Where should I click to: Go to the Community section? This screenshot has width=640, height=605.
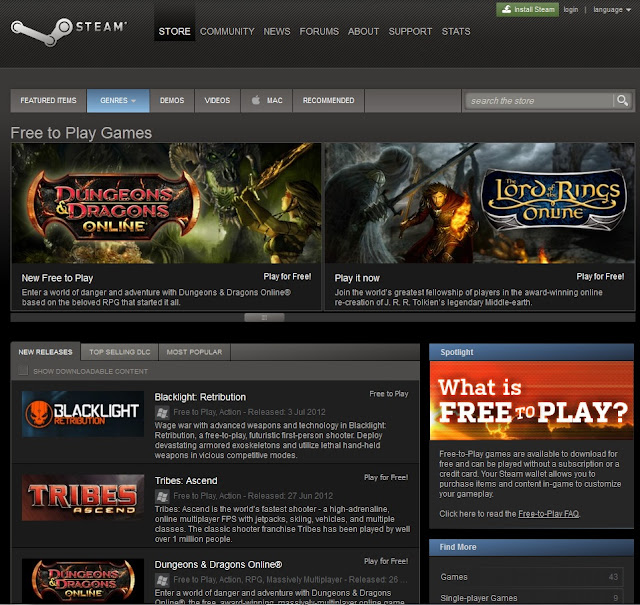click(x=227, y=31)
